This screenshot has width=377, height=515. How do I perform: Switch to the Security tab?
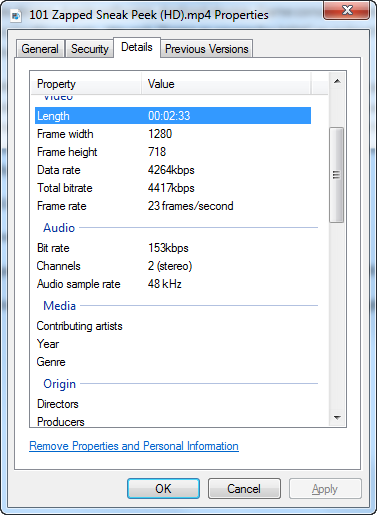(90, 49)
